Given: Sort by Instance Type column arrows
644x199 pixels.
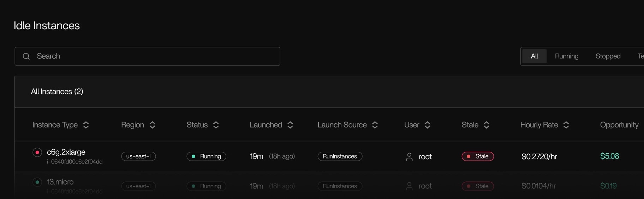Looking at the screenshot, I should (86, 125).
